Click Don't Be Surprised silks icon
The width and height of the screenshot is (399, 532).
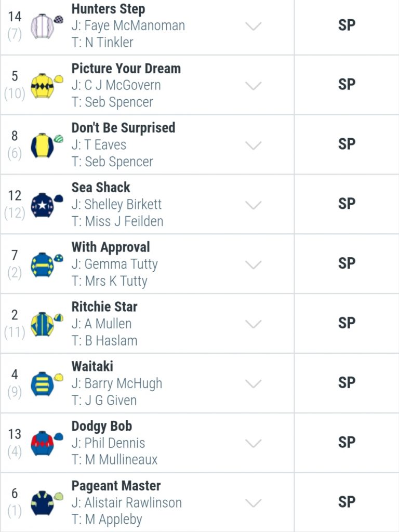[x=46, y=145]
